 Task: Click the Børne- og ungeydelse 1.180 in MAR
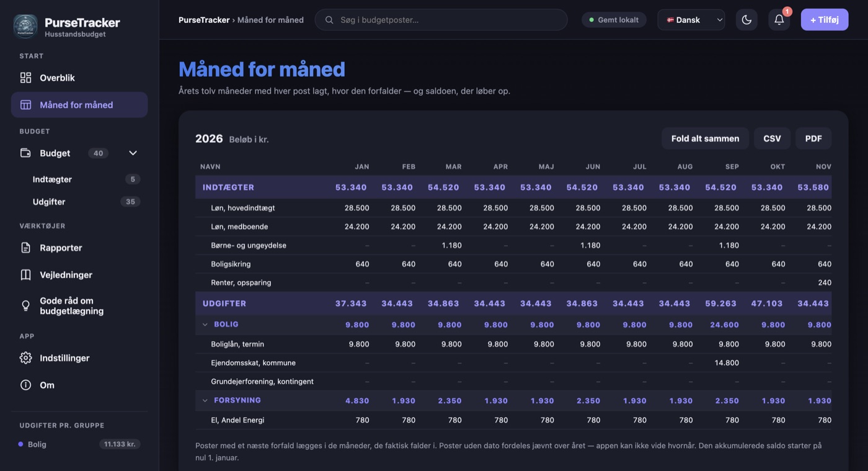coord(451,245)
